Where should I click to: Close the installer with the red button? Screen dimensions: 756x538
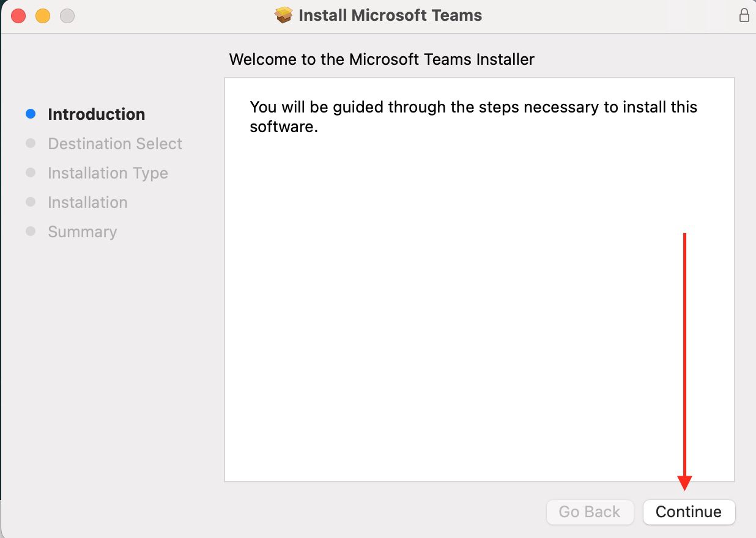18,16
